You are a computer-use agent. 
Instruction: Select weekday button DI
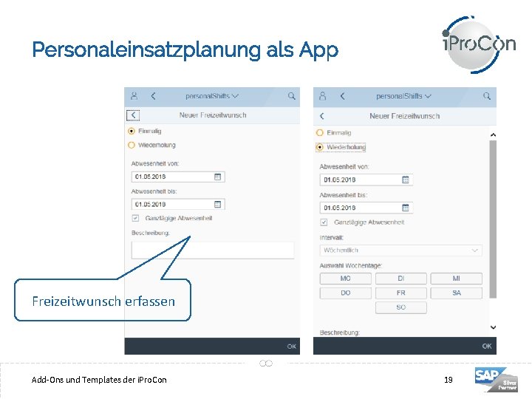pyautogui.click(x=400, y=279)
